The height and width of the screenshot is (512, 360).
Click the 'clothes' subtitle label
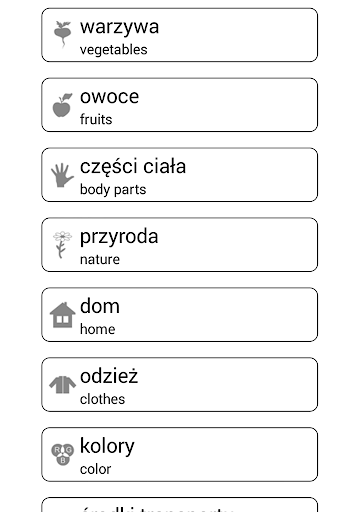tap(102, 399)
